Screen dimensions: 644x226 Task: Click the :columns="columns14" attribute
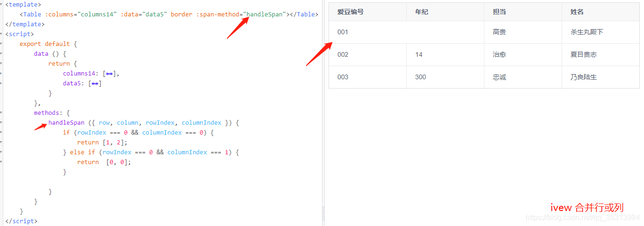coord(81,15)
